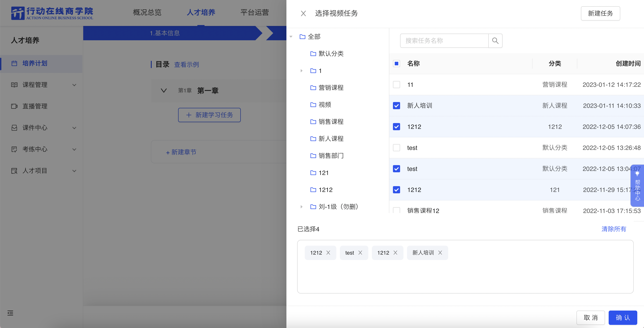Click the 全部 folder icon
This screenshot has height=328, width=644.
(303, 37)
